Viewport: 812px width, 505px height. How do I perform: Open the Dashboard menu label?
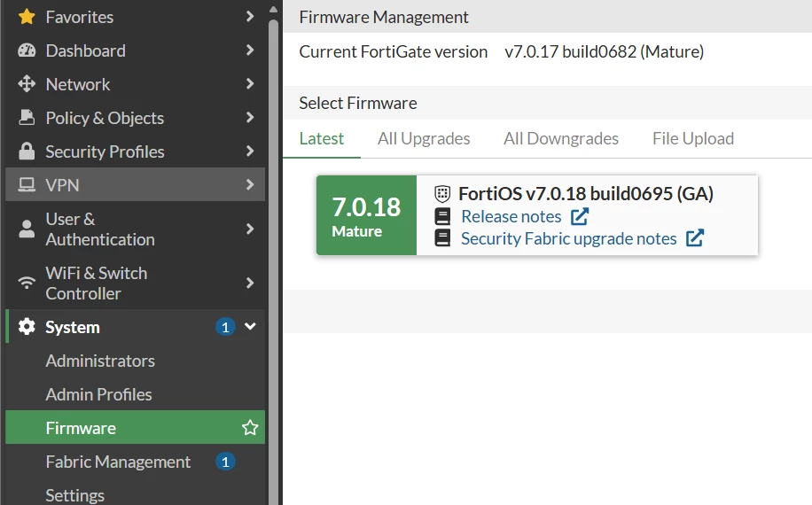tap(85, 50)
